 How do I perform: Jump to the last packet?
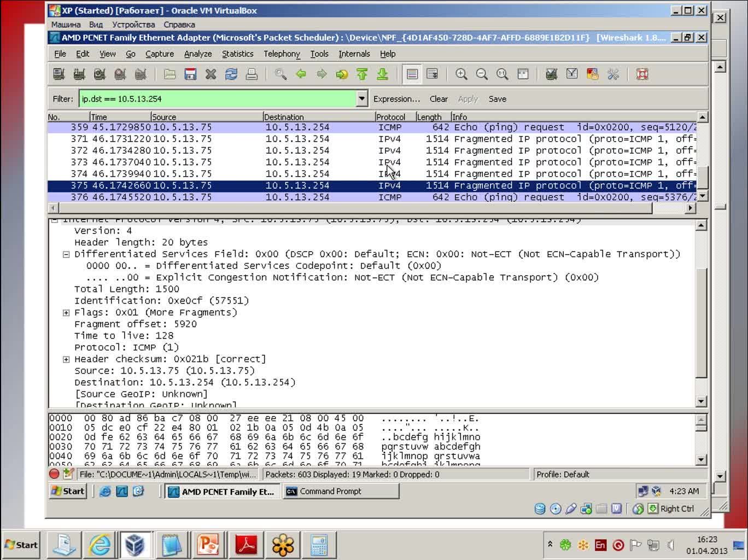[x=383, y=74]
